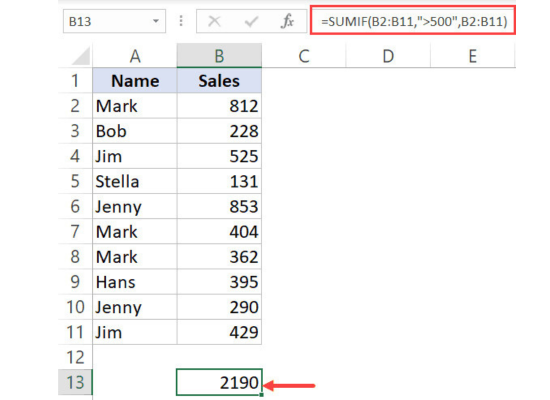This screenshot has height=400, width=550.
Task: Select row 13 header
Action: [75, 382]
